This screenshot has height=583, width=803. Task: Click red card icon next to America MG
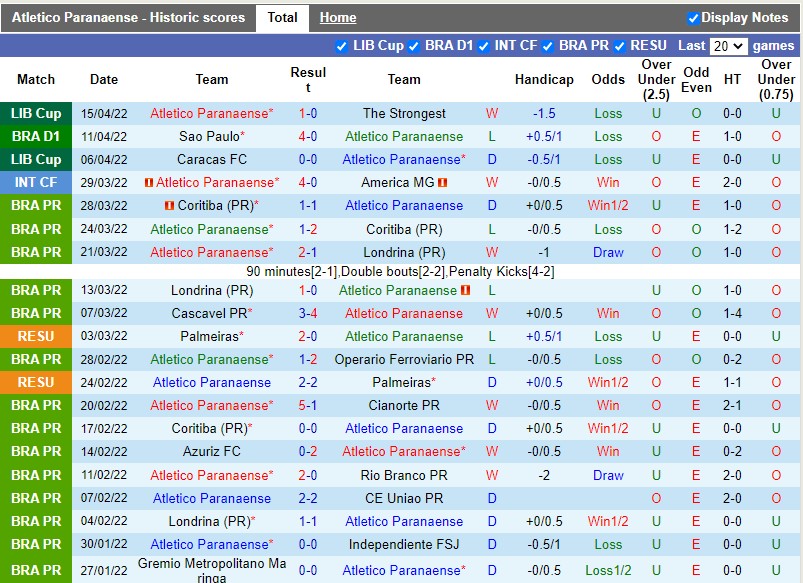(441, 182)
